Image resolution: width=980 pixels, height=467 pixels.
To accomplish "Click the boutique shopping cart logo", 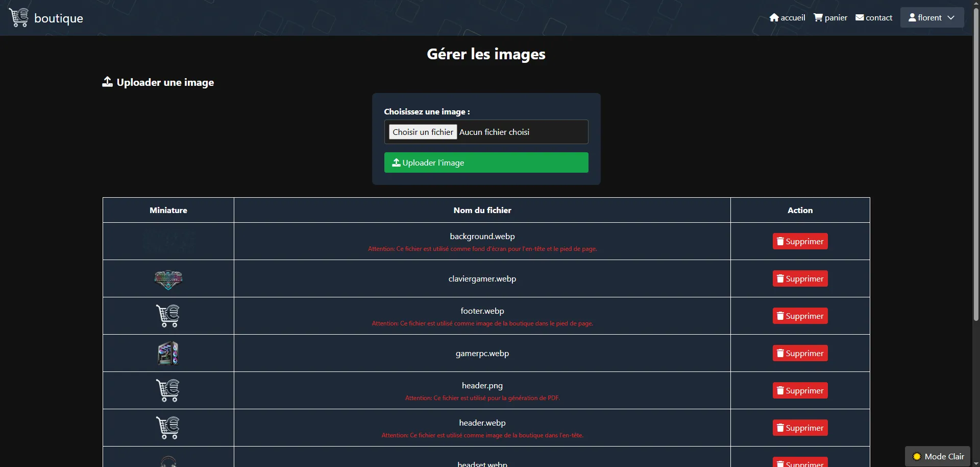I will click(19, 18).
